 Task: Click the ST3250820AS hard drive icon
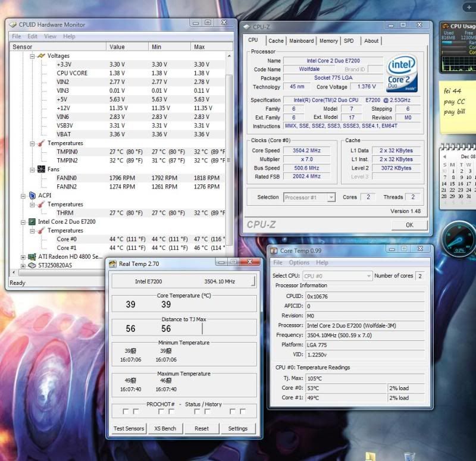[32, 265]
